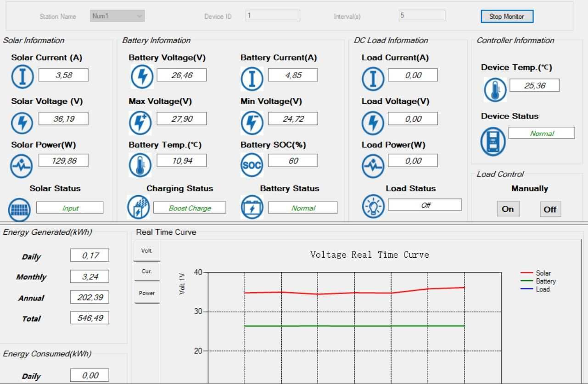Click the Max Voltage plus lightning icon
Viewport: 588px width, 384px height.
click(140, 123)
